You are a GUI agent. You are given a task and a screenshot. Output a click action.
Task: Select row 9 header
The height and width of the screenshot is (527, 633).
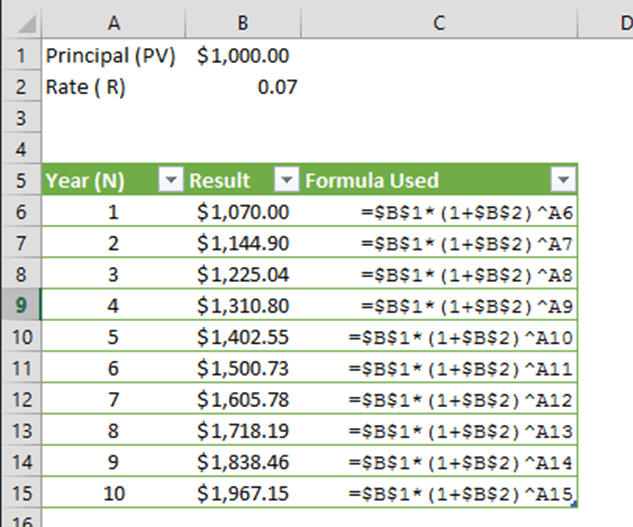point(21,306)
